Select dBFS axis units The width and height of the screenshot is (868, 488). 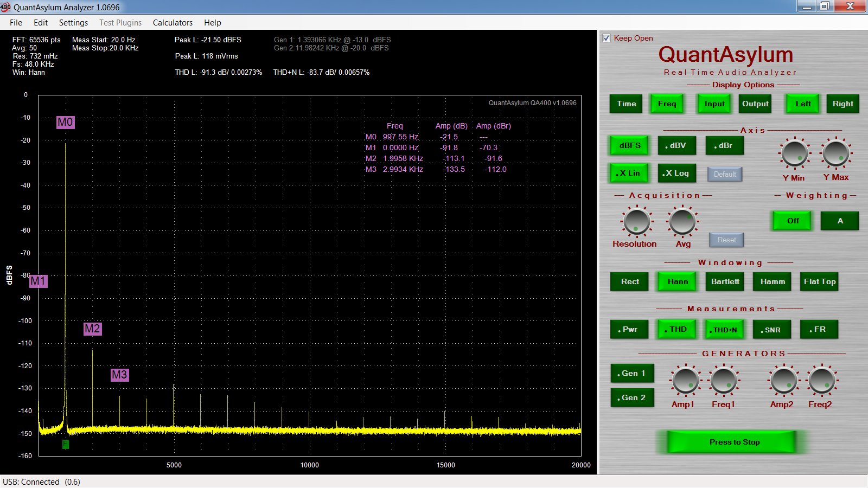tap(630, 145)
